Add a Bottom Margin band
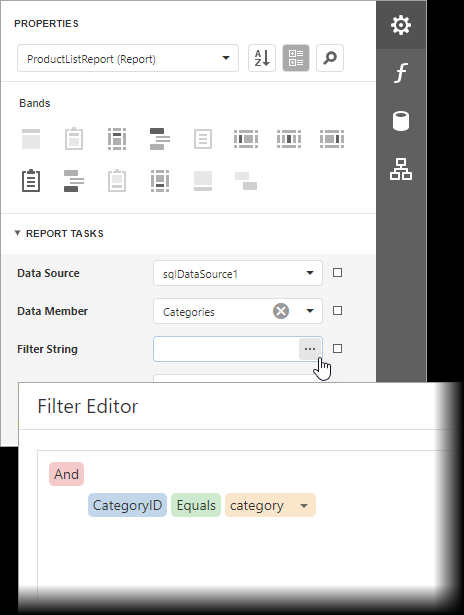The height and width of the screenshot is (615, 464). tap(203, 181)
